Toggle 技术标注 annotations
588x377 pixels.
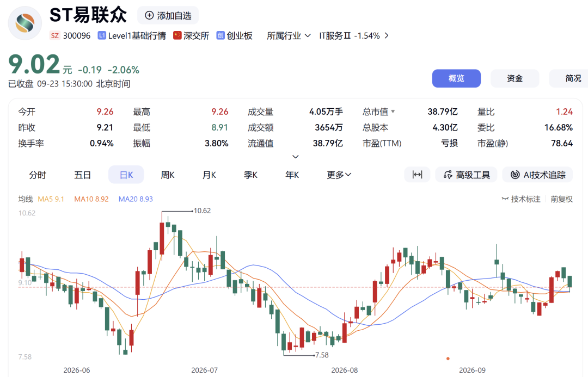521,199
